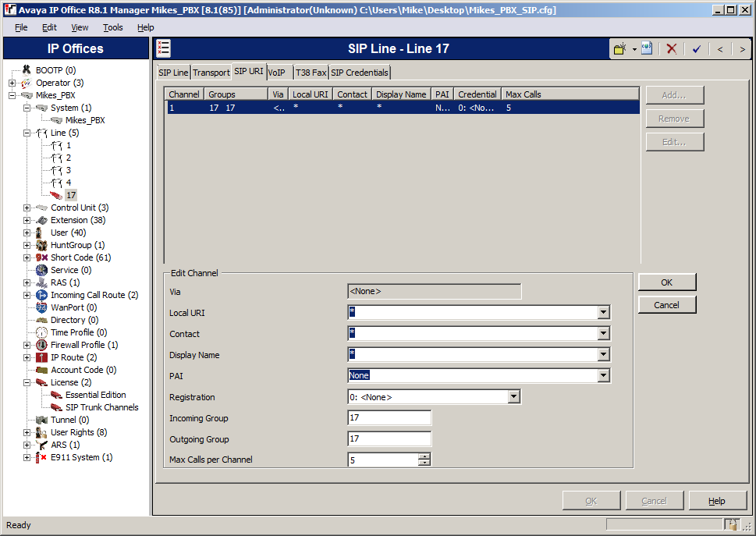The width and height of the screenshot is (756, 536).
Task: Select SIP Trunk Channels license item
Action: pos(101,407)
